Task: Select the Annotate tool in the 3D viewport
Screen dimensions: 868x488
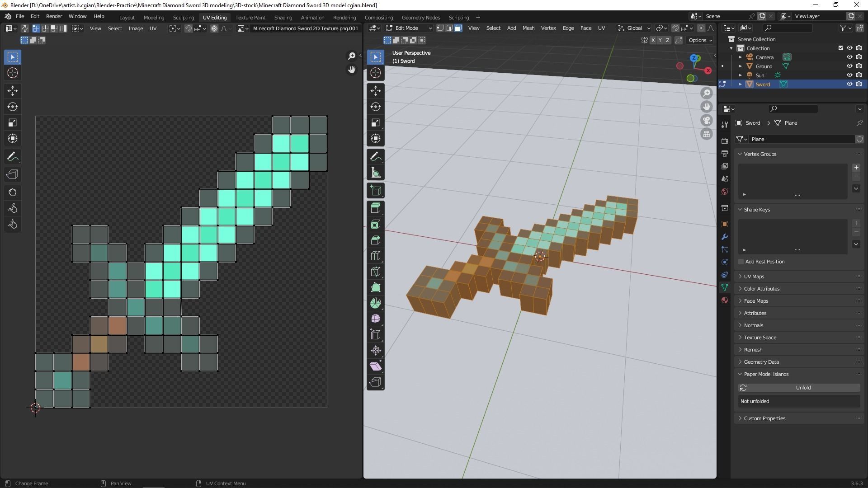Action: pyautogui.click(x=375, y=157)
